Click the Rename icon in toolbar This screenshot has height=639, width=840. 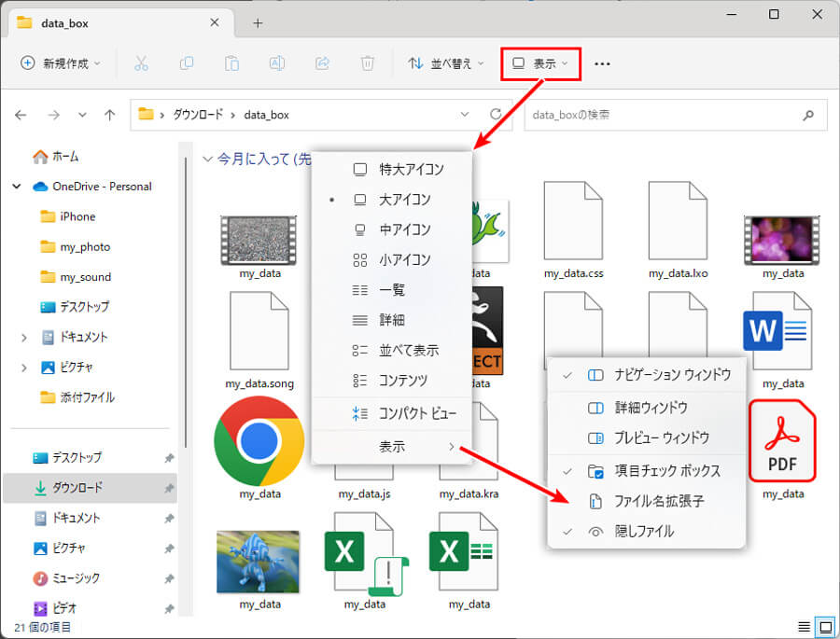(276, 63)
